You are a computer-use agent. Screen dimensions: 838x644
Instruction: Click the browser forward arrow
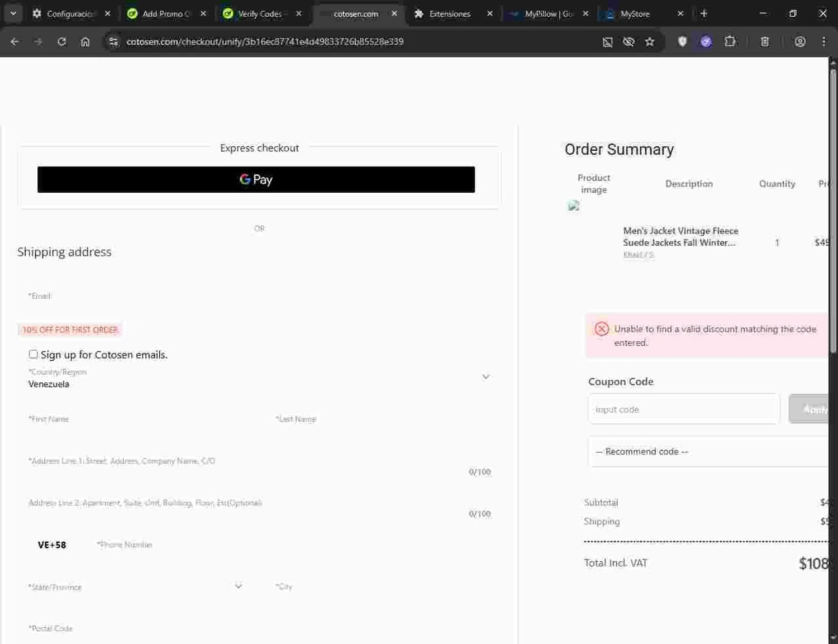[x=38, y=41]
